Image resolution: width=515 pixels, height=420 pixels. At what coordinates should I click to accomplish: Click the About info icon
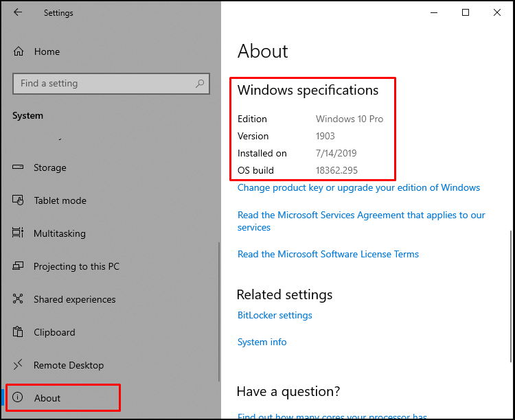(19, 398)
